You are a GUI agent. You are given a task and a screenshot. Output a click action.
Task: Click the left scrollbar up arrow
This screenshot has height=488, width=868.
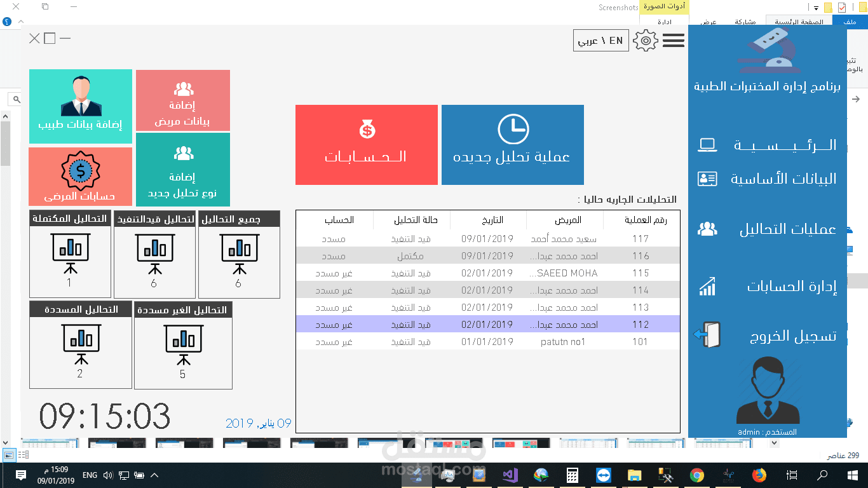point(6,116)
